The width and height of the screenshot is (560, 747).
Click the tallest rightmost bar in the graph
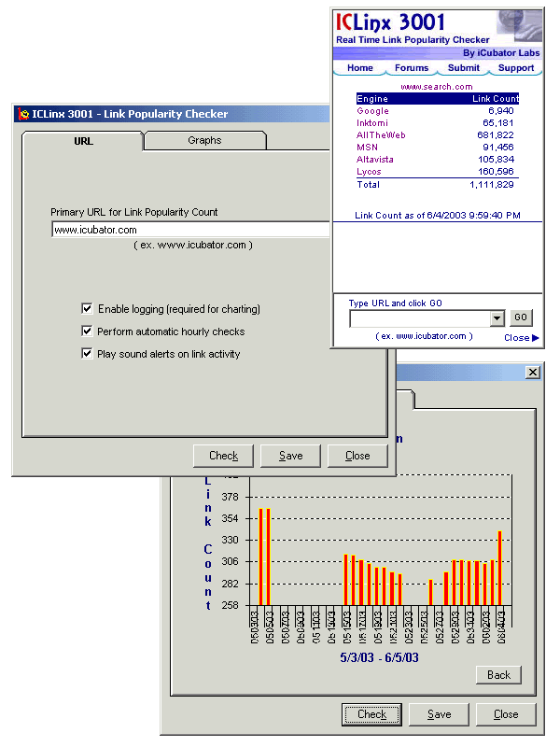coord(499,568)
